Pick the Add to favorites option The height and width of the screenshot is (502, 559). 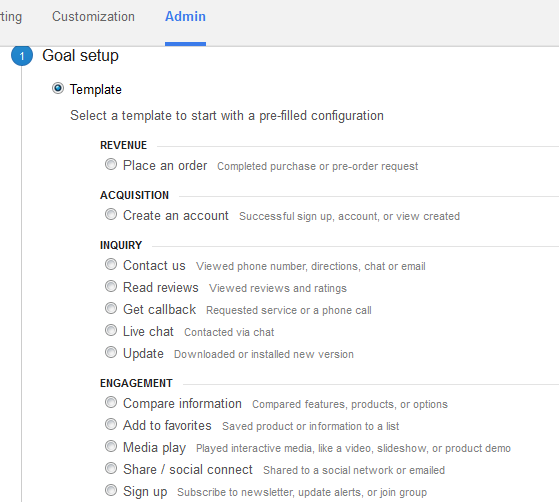pyautogui.click(x=111, y=424)
